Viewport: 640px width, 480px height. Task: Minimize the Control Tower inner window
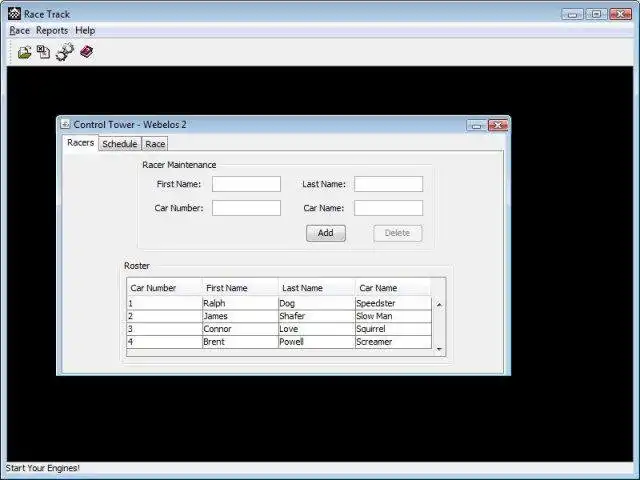(476, 125)
